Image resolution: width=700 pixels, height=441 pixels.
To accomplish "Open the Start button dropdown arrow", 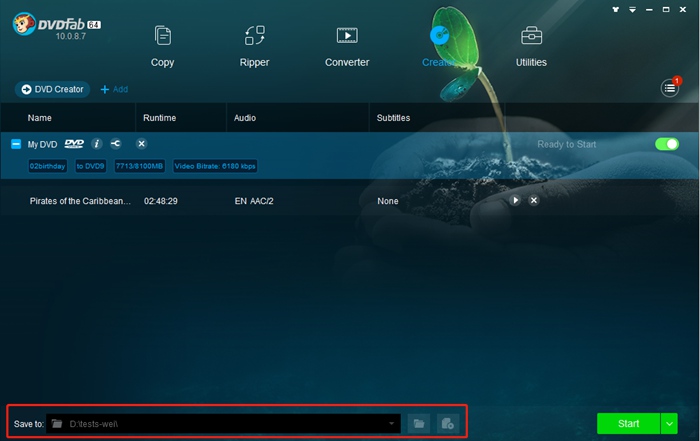I will click(669, 424).
